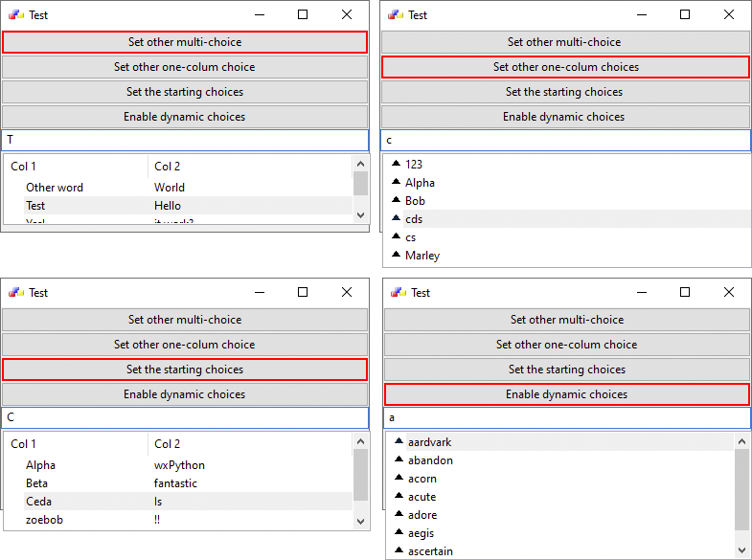This screenshot has height=560, width=752.
Task: Click the triangle icon beside cds
Action: click(x=396, y=219)
